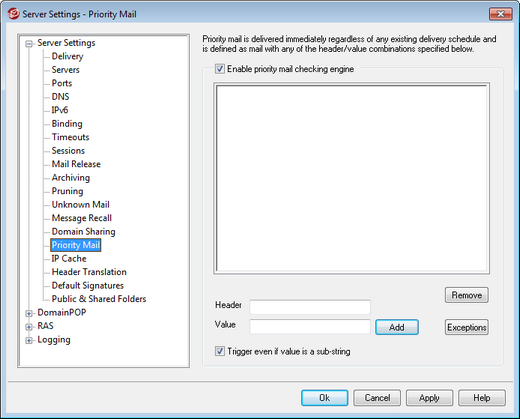Open the Exceptions dialog

[x=467, y=327]
